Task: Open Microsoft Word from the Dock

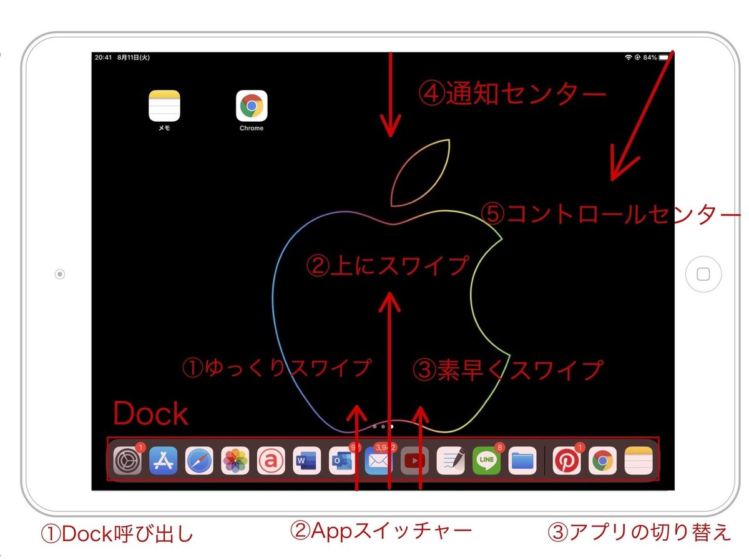Action: (x=306, y=461)
